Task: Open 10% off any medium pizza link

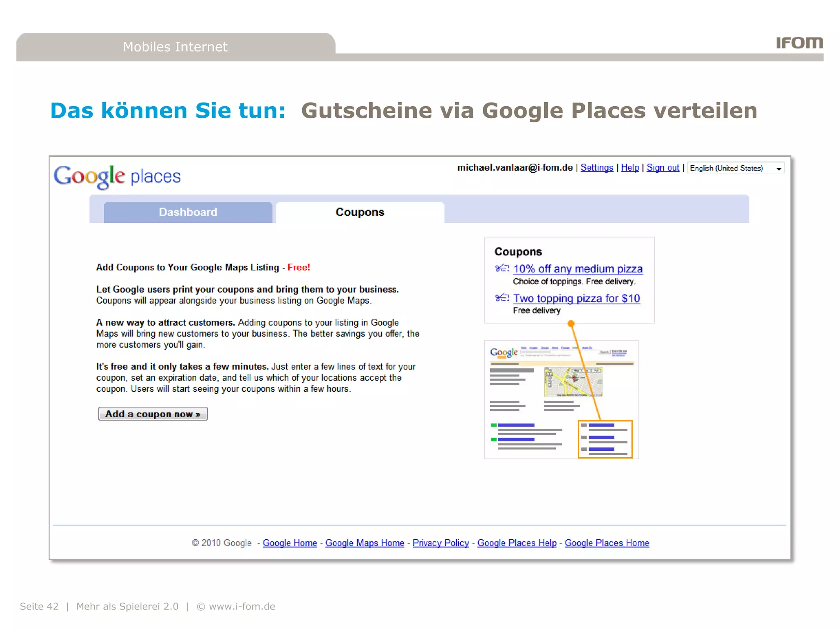Action: point(578,269)
